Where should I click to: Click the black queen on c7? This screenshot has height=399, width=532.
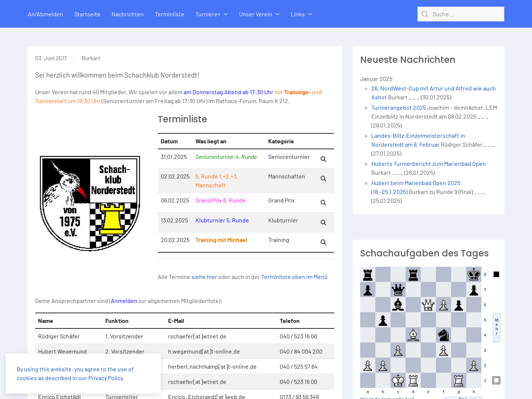click(398, 290)
